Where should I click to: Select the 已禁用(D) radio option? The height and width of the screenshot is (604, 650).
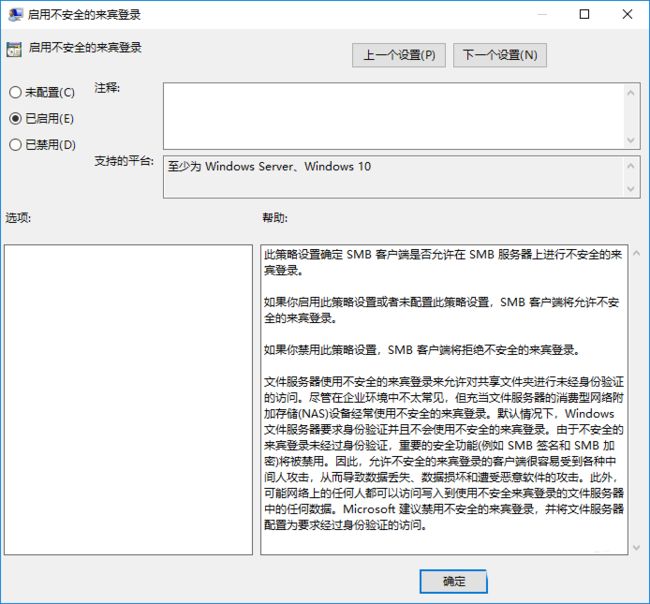point(42,145)
